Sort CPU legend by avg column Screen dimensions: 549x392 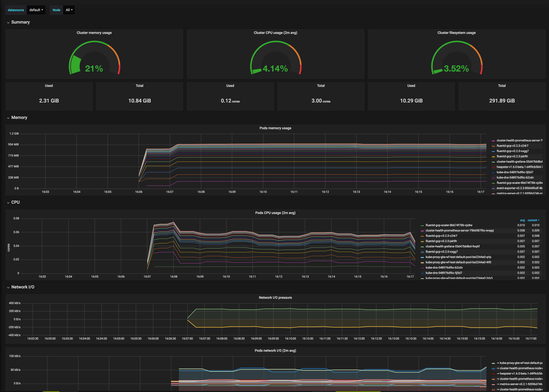click(x=522, y=220)
